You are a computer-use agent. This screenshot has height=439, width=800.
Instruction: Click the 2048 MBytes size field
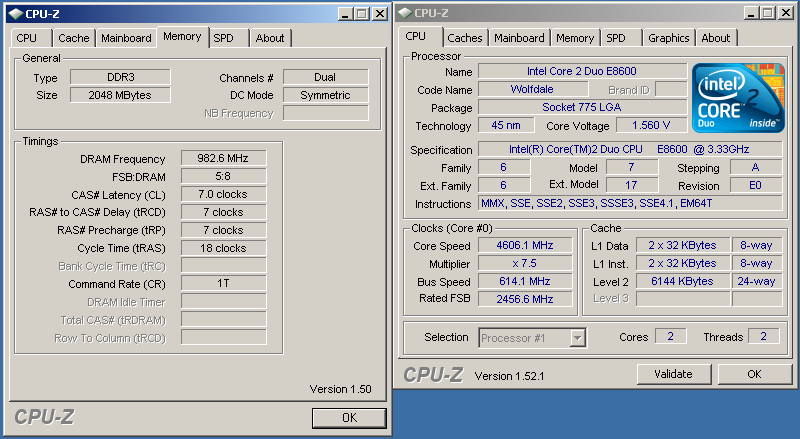pyautogui.click(x=120, y=95)
